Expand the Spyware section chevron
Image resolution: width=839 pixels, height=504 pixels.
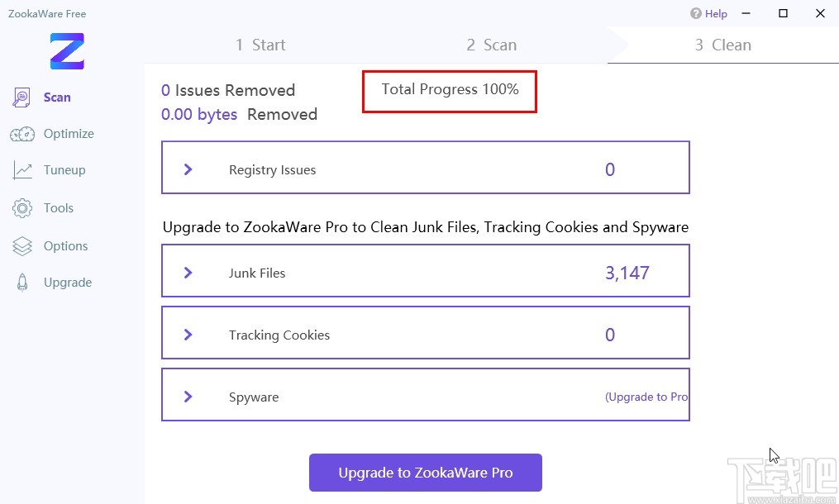coord(188,397)
